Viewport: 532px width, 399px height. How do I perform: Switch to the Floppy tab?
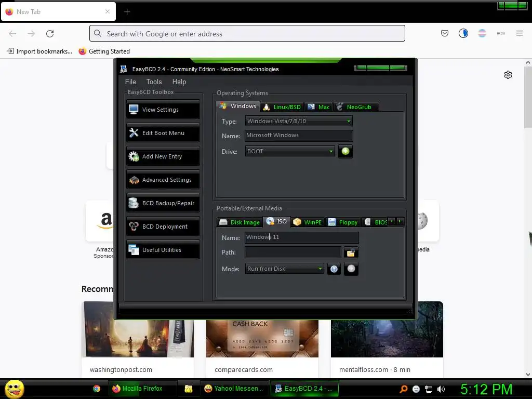(343, 222)
